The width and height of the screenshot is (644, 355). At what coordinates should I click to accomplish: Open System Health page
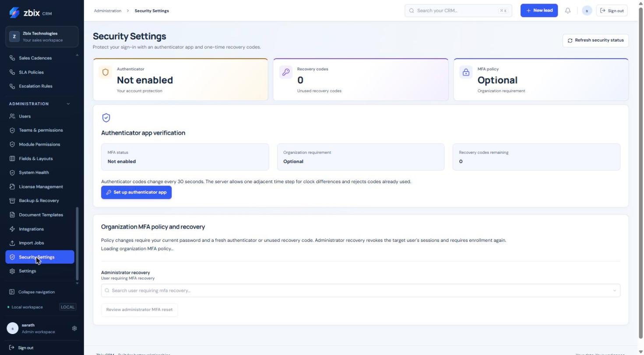tap(40, 173)
